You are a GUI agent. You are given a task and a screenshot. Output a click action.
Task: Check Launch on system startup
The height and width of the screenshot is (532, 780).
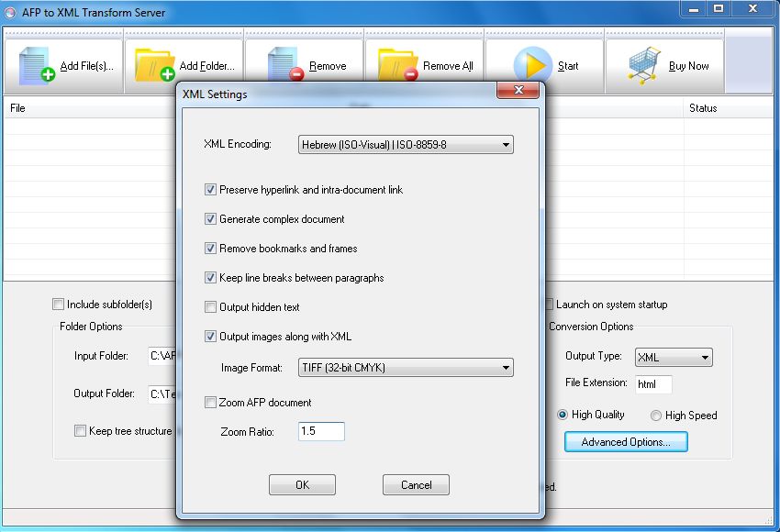549,304
